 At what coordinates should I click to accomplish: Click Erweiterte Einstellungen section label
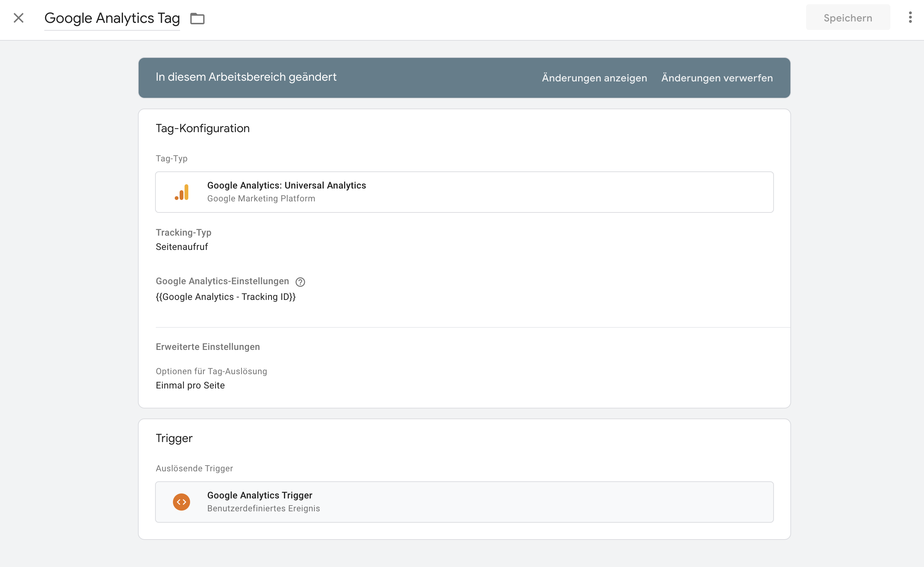pyautogui.click(x=208, y=347)
